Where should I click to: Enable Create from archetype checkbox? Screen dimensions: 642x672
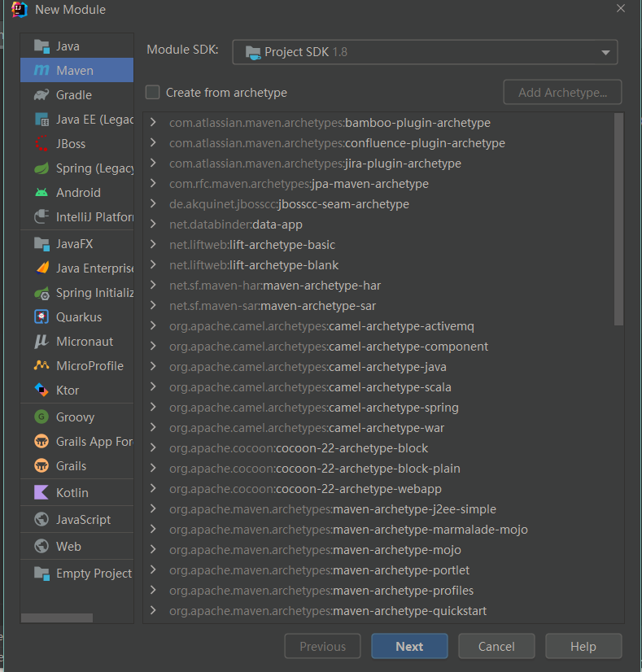click(153, 92)
